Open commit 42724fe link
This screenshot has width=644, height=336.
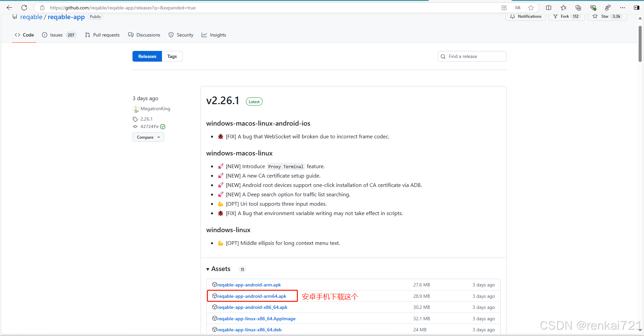tap(149, 126)
